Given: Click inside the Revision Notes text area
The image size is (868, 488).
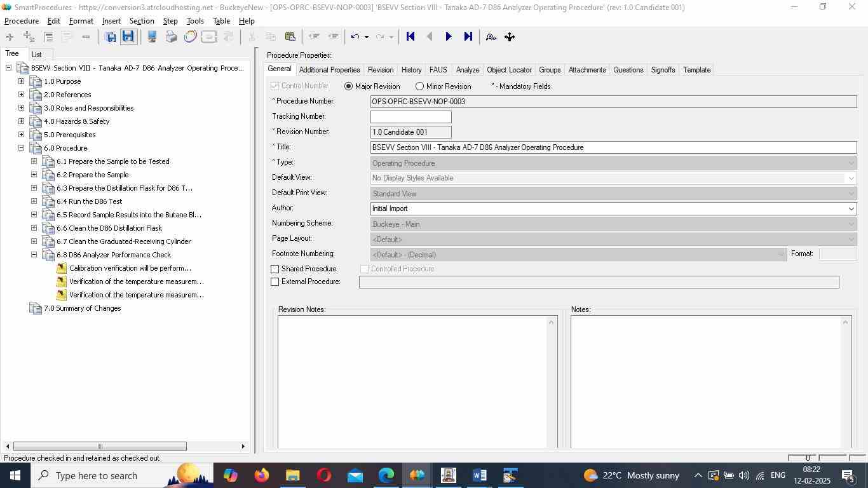Looking at the screenshot, I should pos(412,381).
